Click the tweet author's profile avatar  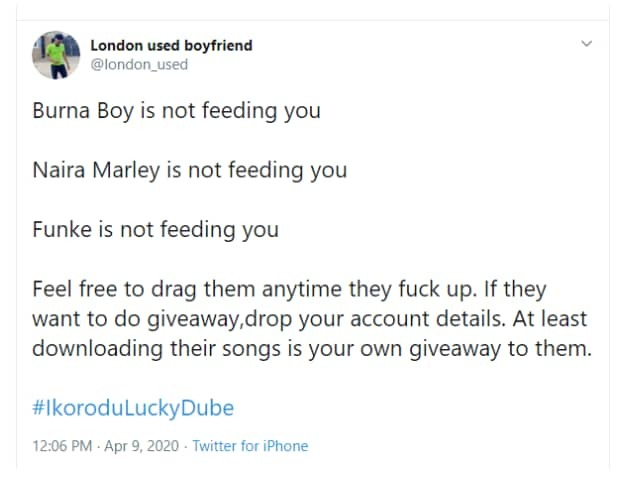coord(52,54)
